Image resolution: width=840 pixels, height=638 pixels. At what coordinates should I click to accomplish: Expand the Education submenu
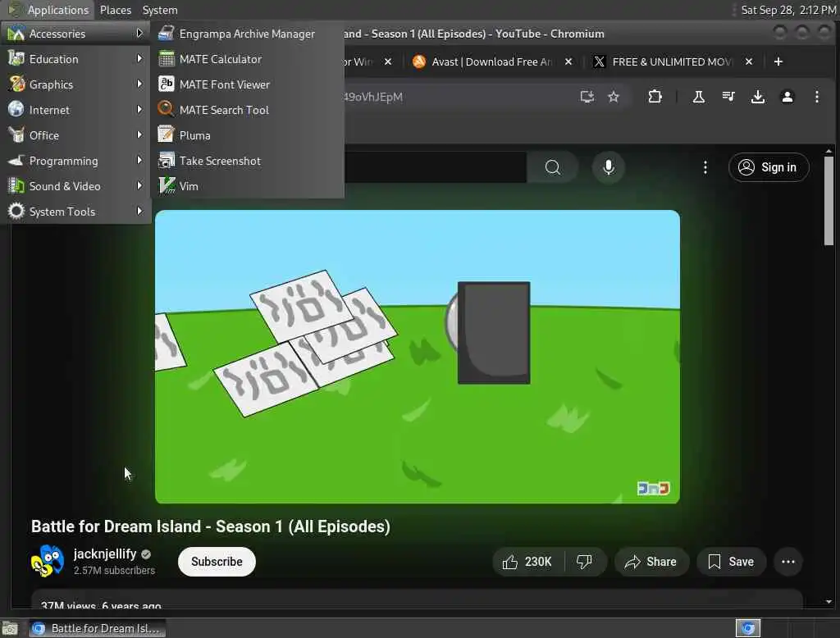[75, 59]
